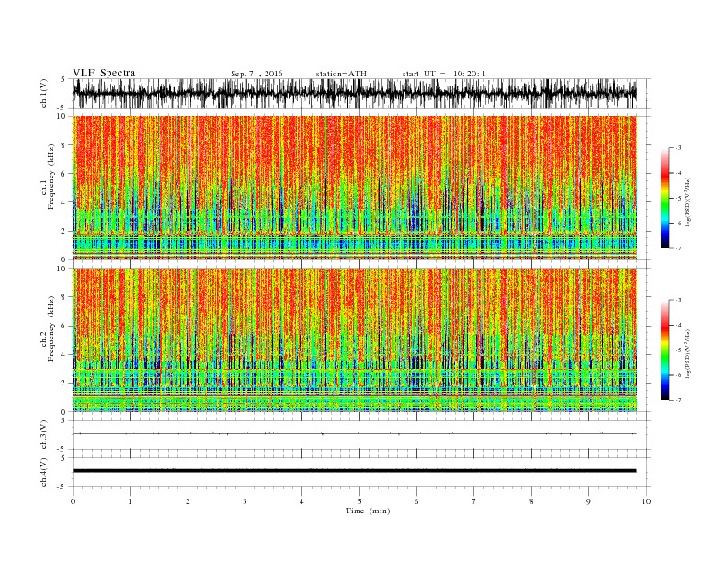
Task: Click the '6' kHz tick on ch.1 spectrogram
Action: [63, 174]
